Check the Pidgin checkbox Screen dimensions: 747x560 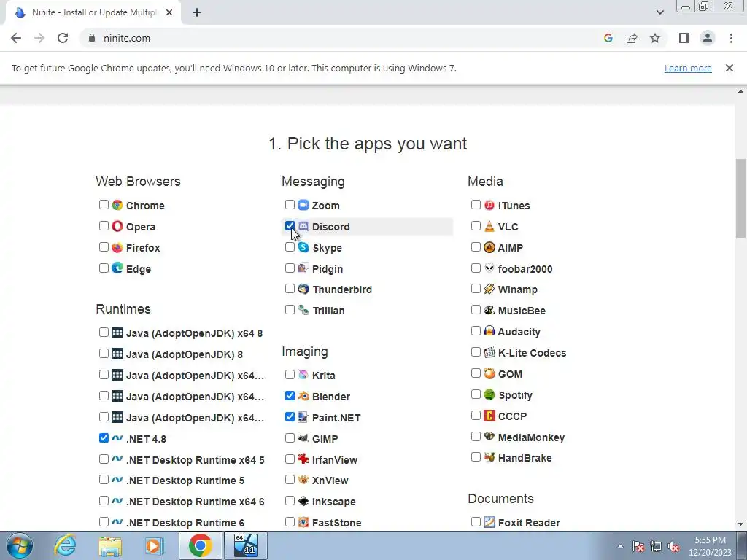290,268
